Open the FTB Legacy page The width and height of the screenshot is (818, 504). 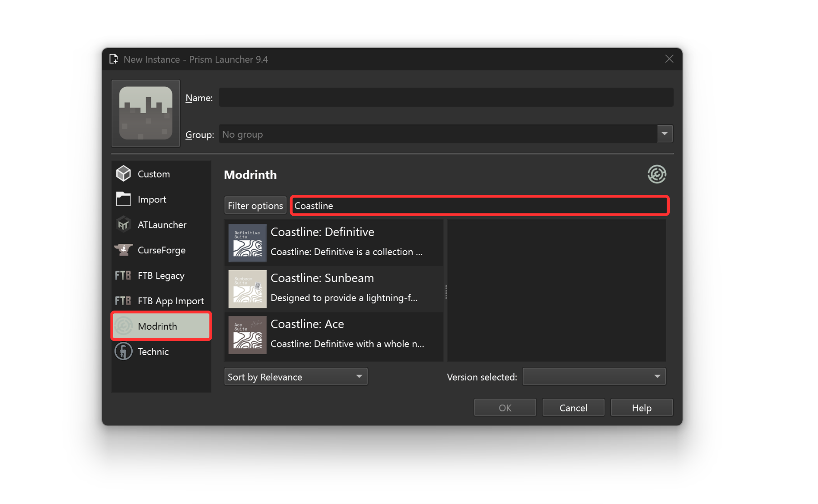click(x=161, y=276)
